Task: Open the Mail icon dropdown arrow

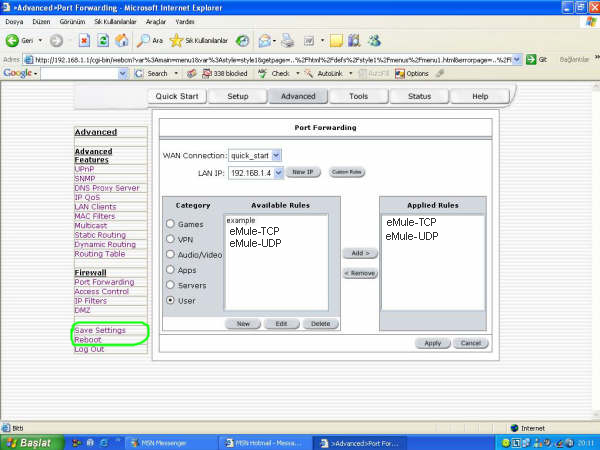Action: click(274, 41)
